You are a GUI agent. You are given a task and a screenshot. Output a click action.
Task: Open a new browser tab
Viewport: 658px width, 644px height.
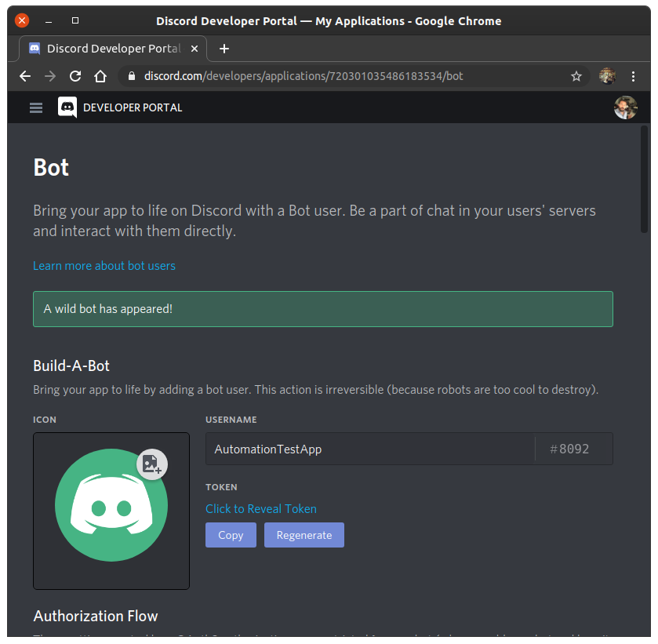point(224,49)
